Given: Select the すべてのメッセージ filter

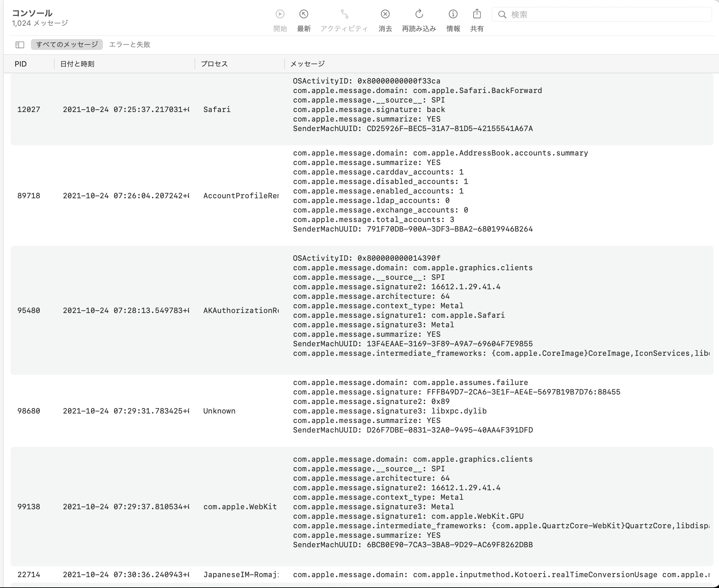Looking at the screenshot, I should tap(67, 44).
